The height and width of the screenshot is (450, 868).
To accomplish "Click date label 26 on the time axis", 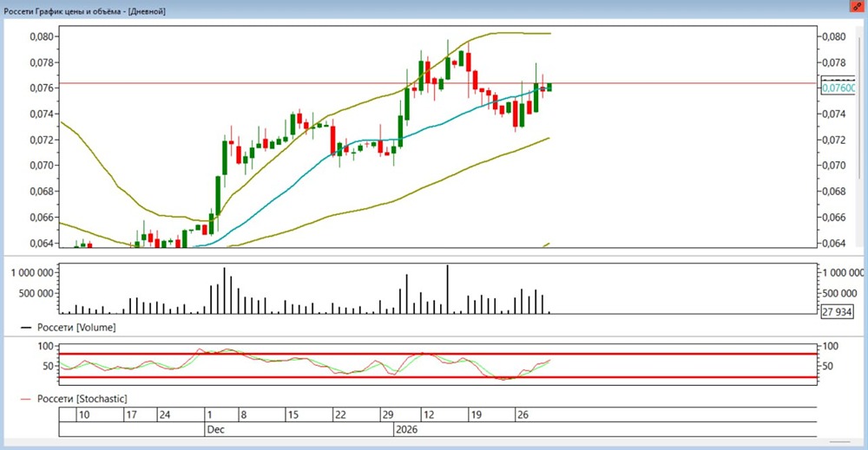I will pyautogui.click(x=523, y=414).
